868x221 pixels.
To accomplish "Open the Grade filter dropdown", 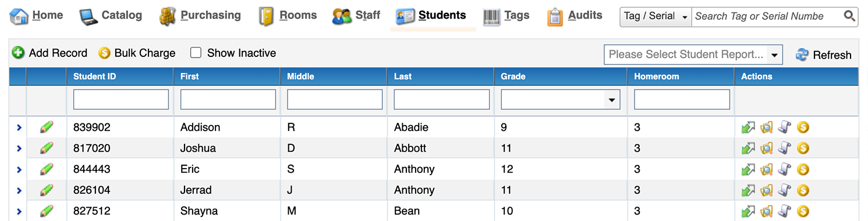I will (561, 99).
